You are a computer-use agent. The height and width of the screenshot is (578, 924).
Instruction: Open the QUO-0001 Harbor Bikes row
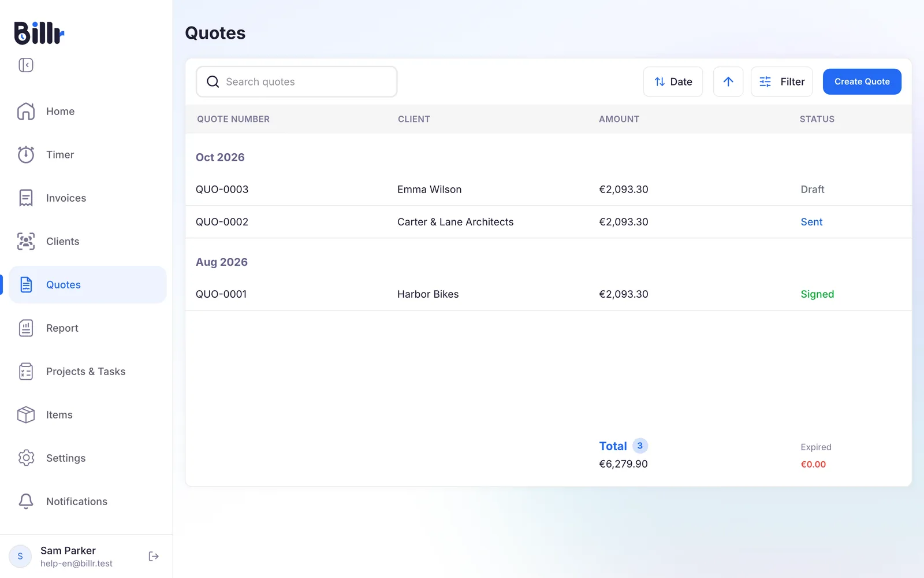tap(549, 294)
